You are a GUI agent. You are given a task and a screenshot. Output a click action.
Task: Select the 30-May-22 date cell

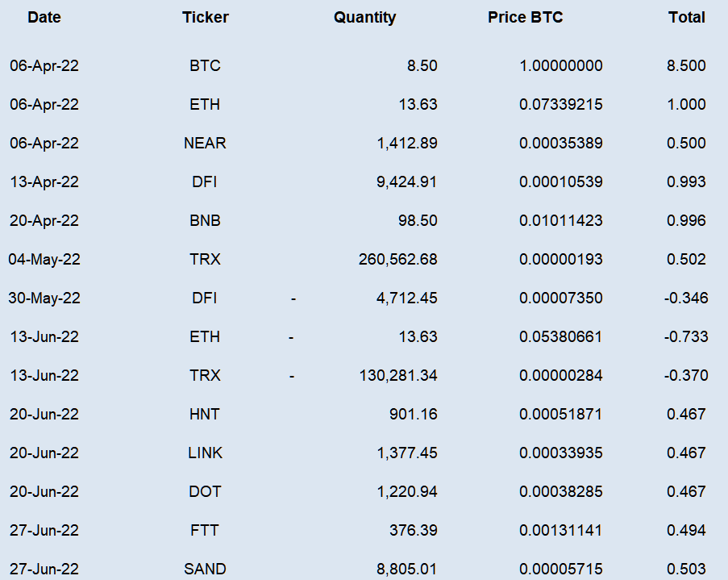pos(44,298)
